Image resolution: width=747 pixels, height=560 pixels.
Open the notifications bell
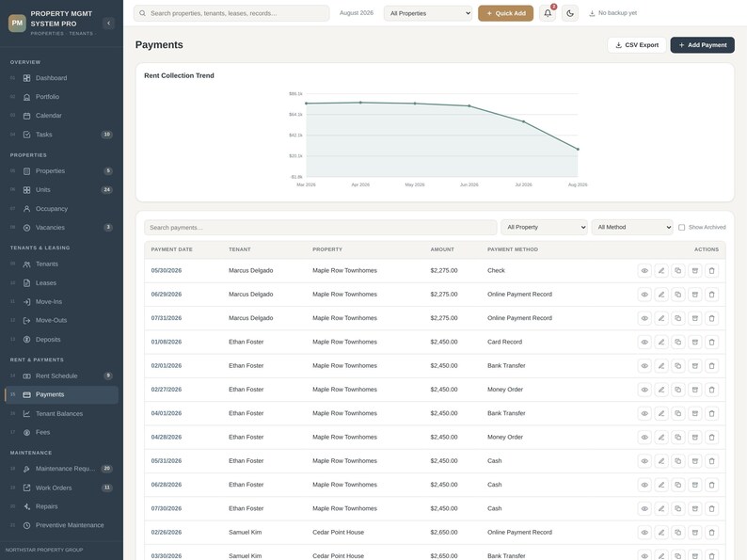(548, 13)
